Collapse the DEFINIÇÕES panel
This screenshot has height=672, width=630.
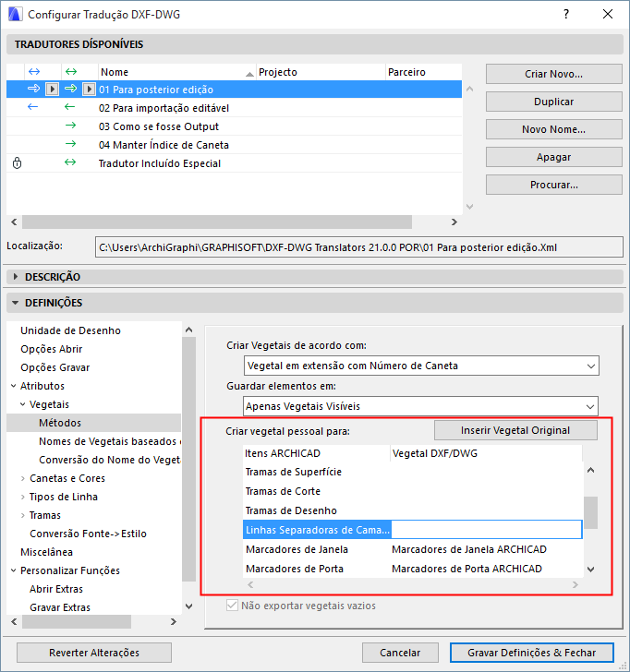[16, 303]
